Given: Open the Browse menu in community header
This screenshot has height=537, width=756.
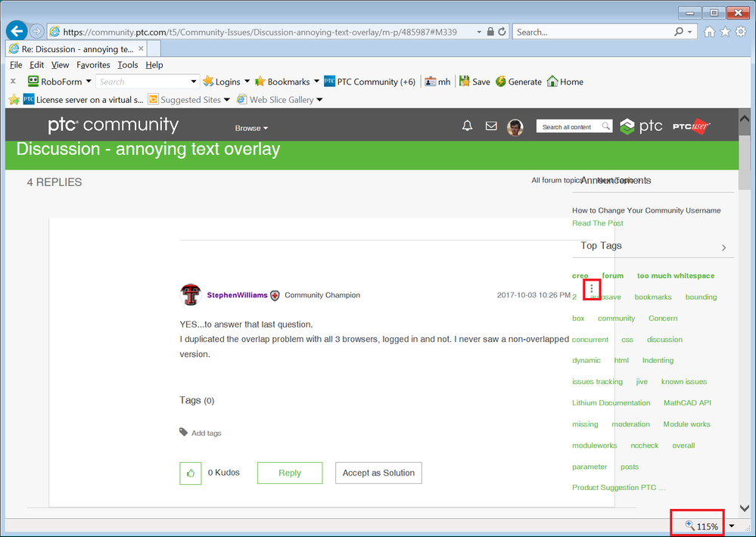Looking at the screenshot, I should (x=251, y=128).
